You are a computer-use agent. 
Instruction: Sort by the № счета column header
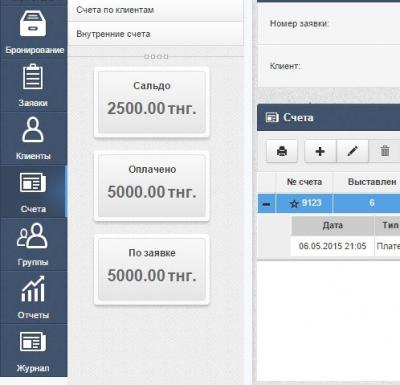click(x=304, y=182)
